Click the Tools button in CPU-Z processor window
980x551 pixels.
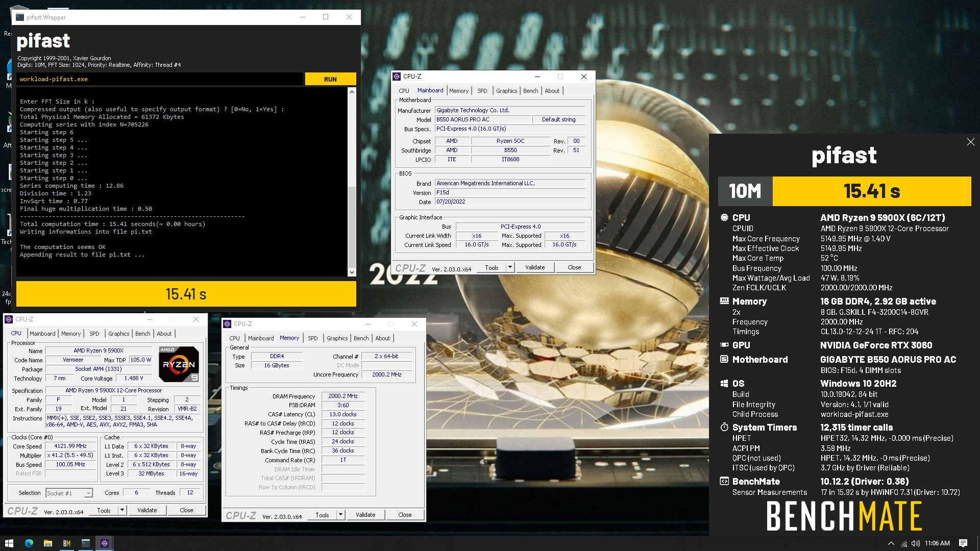click(104, 510)
